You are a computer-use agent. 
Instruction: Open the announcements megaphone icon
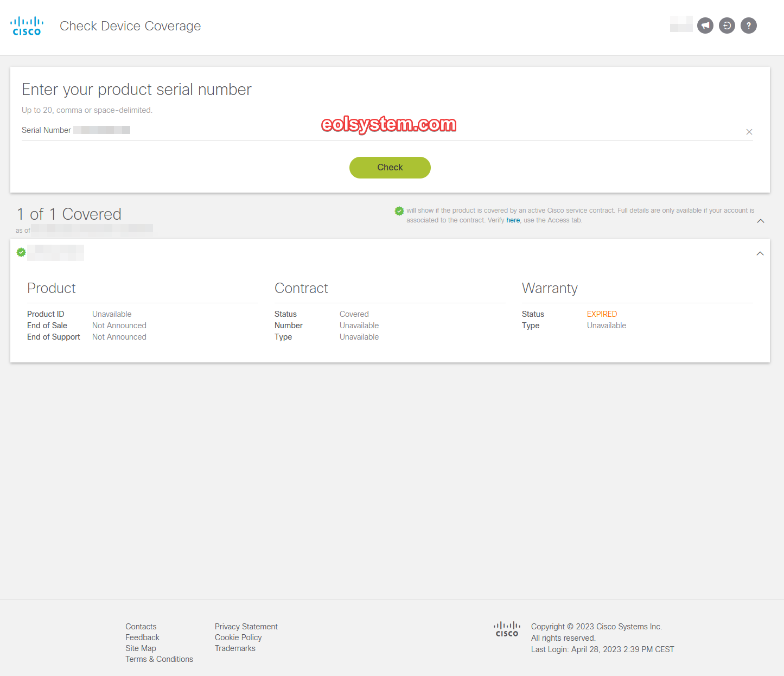705,25
